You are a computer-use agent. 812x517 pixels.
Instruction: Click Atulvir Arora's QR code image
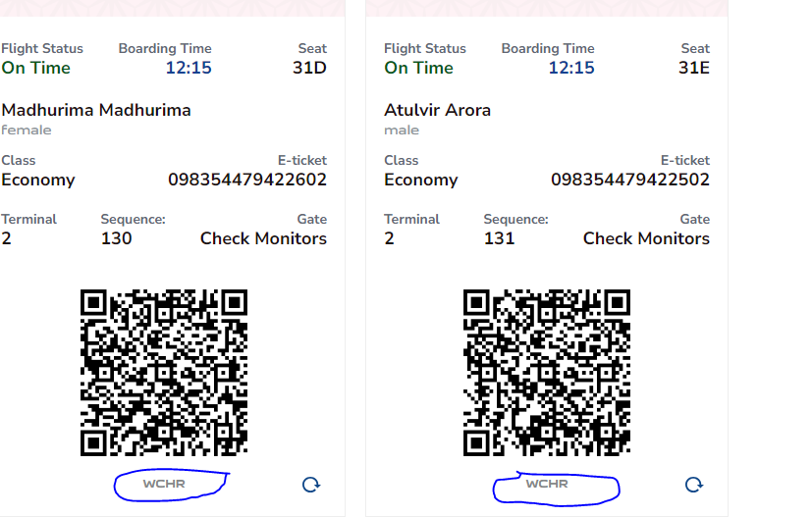click(x=547, y=373)
